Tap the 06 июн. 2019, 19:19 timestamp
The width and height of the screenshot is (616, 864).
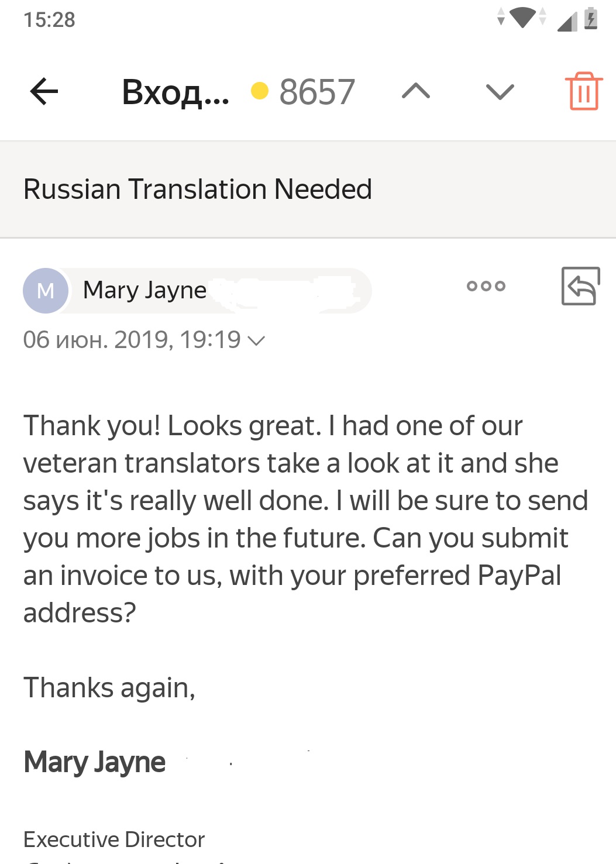click(132, 340)
